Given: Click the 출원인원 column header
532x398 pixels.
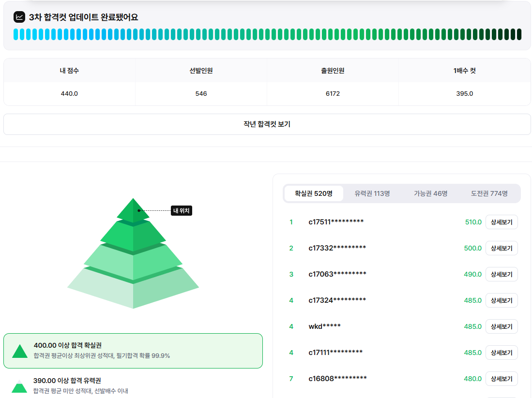Looking at the screenshot, I should click(333, 71).
